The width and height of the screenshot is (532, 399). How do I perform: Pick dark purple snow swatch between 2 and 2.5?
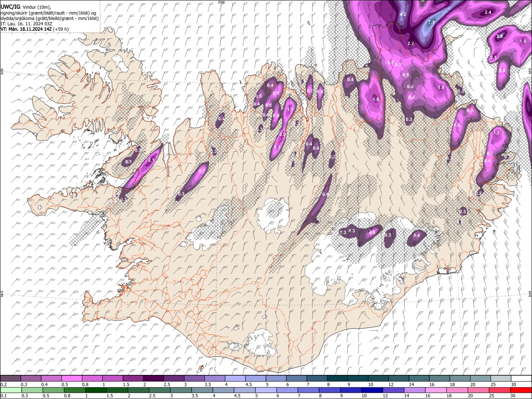(153, 379)
